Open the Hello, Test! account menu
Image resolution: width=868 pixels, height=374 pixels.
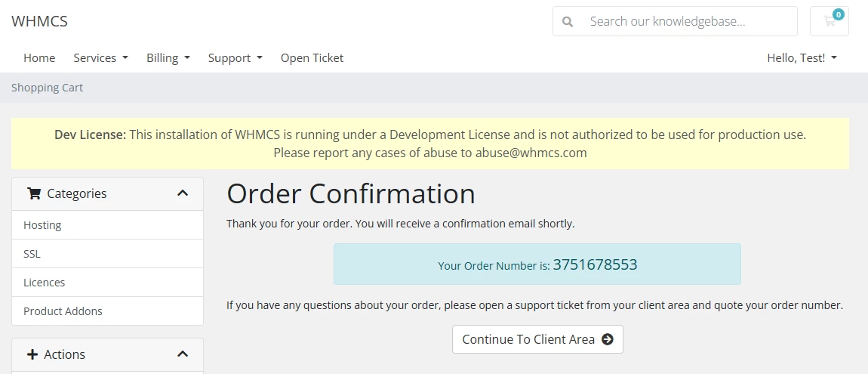pyautogui.click(x=802, y=58)
